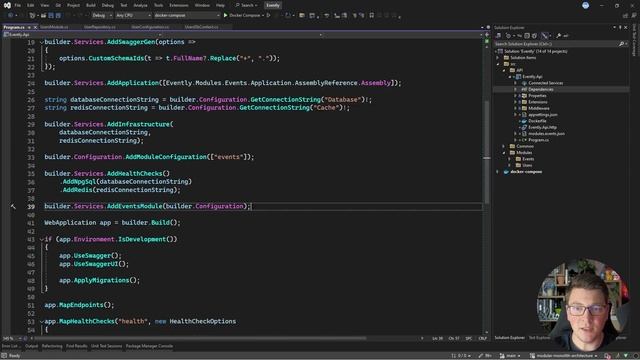This screenshot has height=360, width=640.
Task: Switch to the Program.cs tab
Action: tap(14, 27)
